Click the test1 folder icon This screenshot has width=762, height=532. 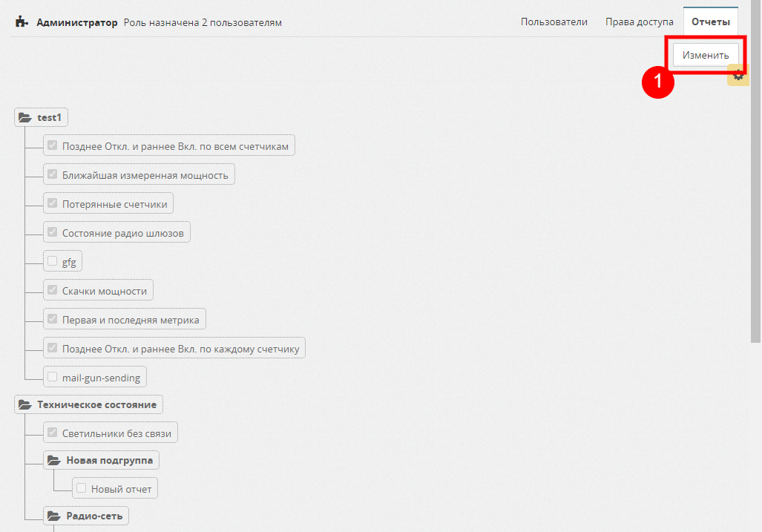coord(24,117)
